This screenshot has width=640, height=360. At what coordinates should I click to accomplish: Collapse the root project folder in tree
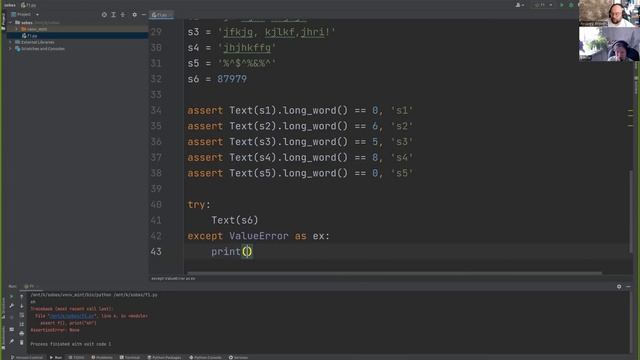10,22
